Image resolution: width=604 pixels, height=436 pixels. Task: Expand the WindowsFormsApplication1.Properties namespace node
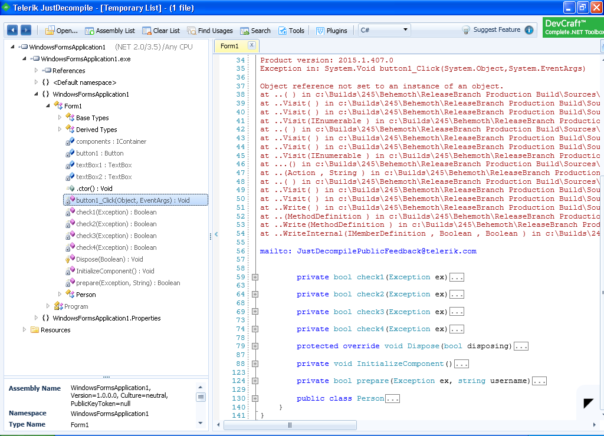[36, 318]
